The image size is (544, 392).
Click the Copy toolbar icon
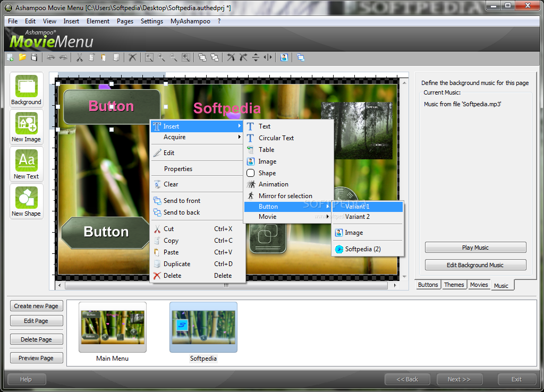click(x=91, y=57)
